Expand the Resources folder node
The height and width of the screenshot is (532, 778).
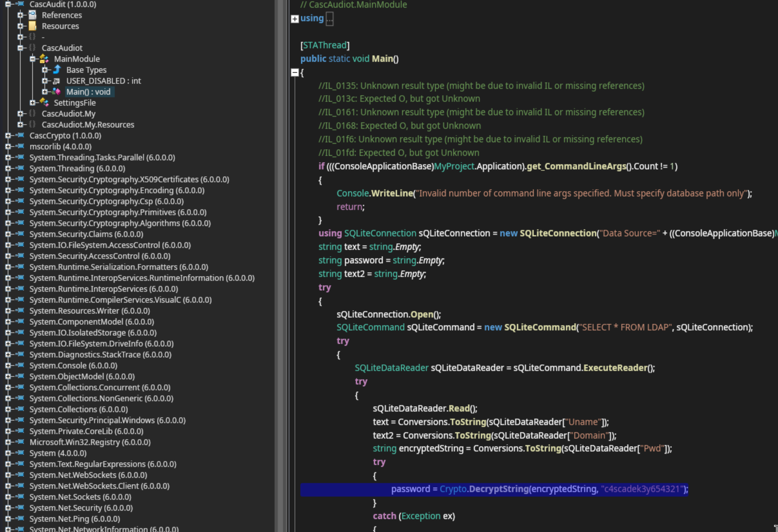20,26
